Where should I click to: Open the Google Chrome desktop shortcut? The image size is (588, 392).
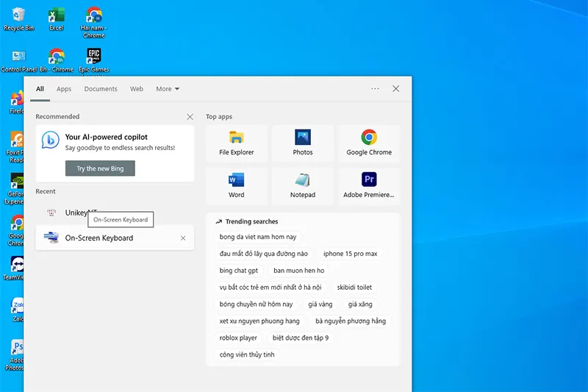tap(16, 230)
